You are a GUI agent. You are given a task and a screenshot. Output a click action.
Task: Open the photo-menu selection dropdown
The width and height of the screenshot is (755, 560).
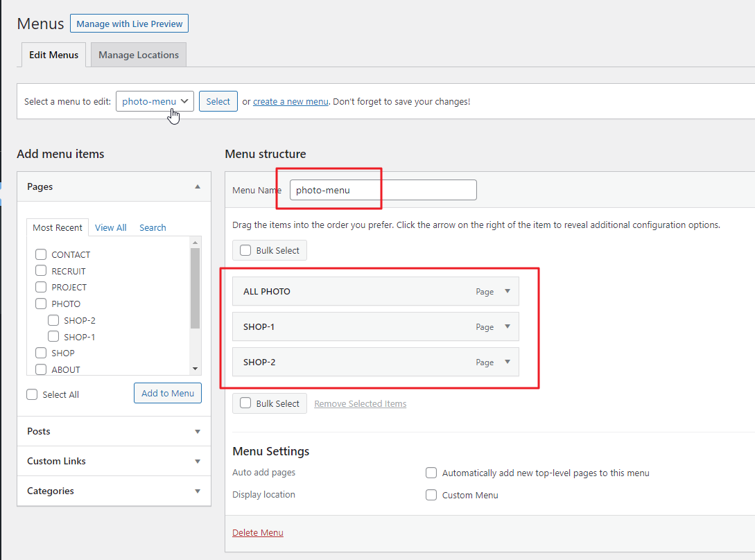155,101
